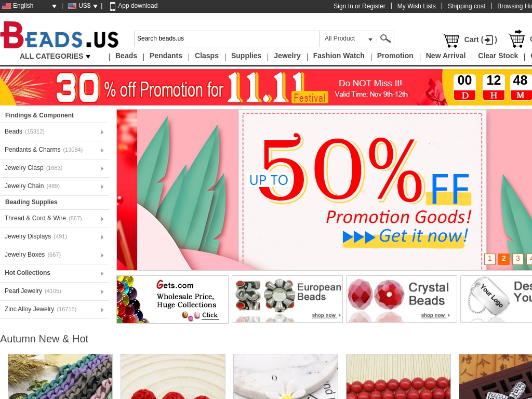The width and height of the screenshot is (532, 399).
Task: Click the checkout cart icon with arrow
Action: coord(516,38)
